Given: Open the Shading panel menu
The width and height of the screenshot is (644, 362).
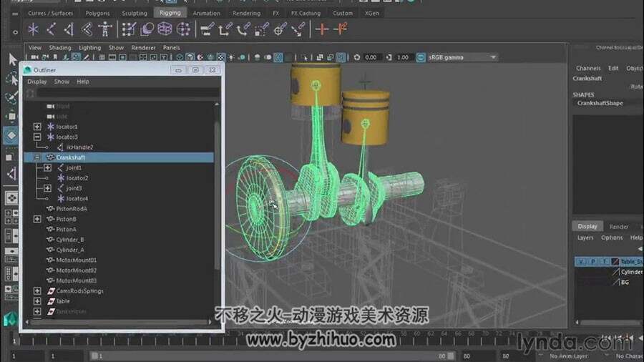Looking at the screenshot, I should [x=60, y=48].
